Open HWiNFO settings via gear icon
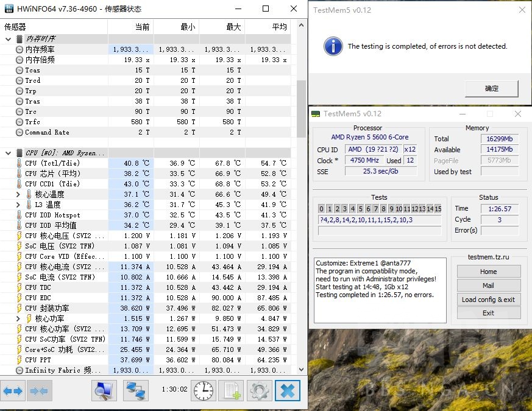 point(260,390)
